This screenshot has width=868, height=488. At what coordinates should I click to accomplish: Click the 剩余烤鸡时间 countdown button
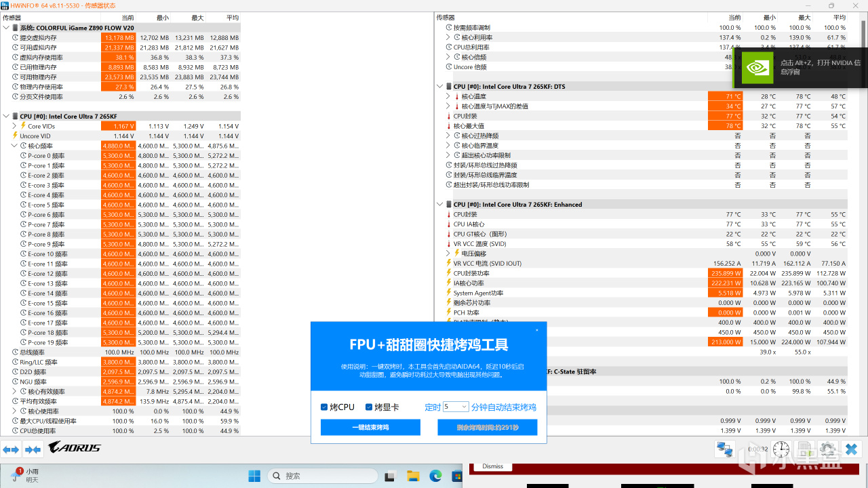(488, 427)
